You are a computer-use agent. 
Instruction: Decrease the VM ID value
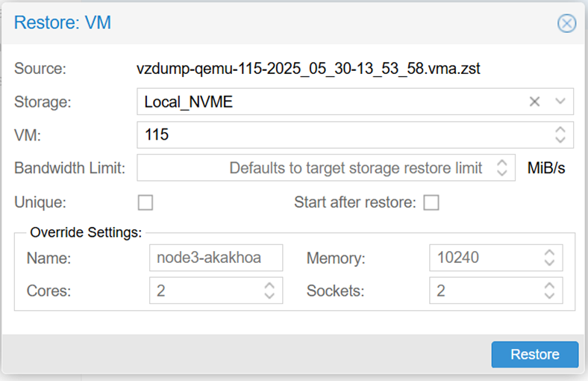(x=560, y=140)
